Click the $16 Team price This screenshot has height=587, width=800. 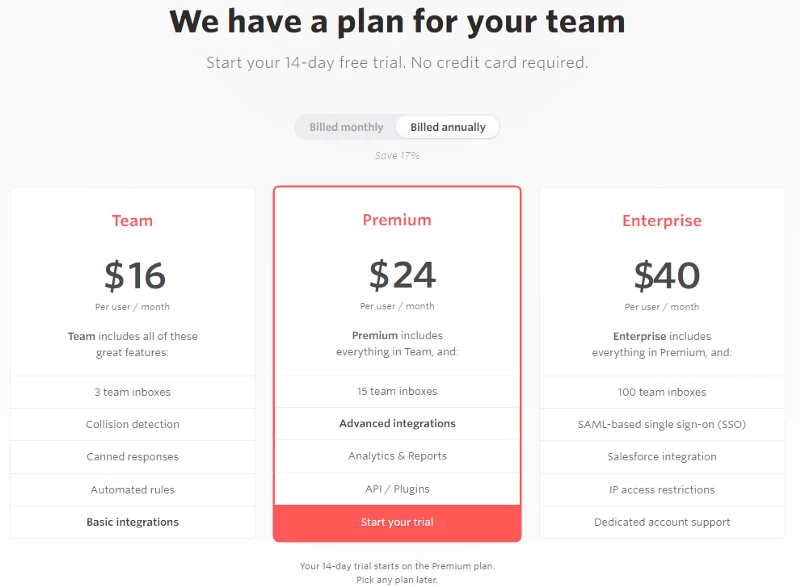click(x=131, y=276)
